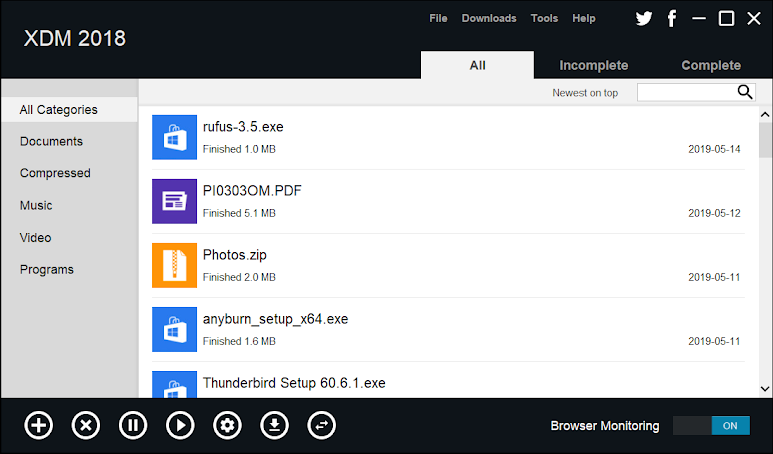
Task: Select the Compressed category
Action: [55, 173]
